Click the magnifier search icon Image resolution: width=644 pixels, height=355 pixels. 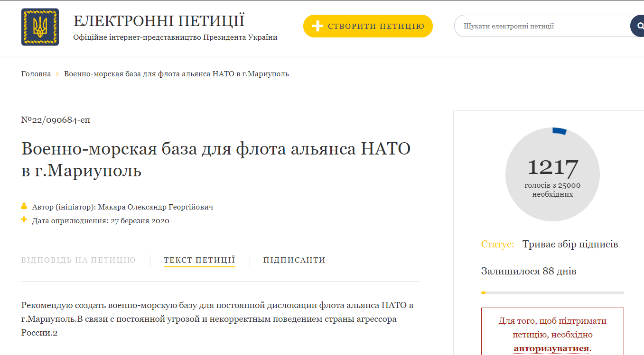tap(637, 26)
